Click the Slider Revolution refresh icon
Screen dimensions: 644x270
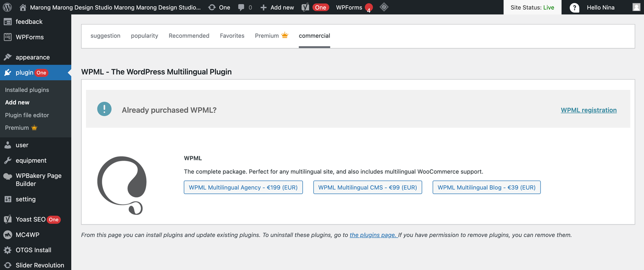(x=8, y=265)
